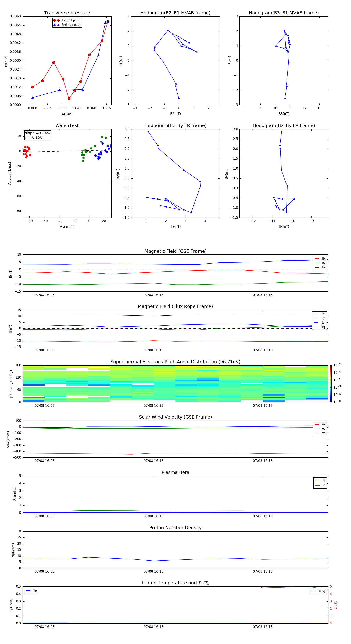
Task: Click the "Np(#/cc)" y-axis label
Action: click(x=13, y=550)
